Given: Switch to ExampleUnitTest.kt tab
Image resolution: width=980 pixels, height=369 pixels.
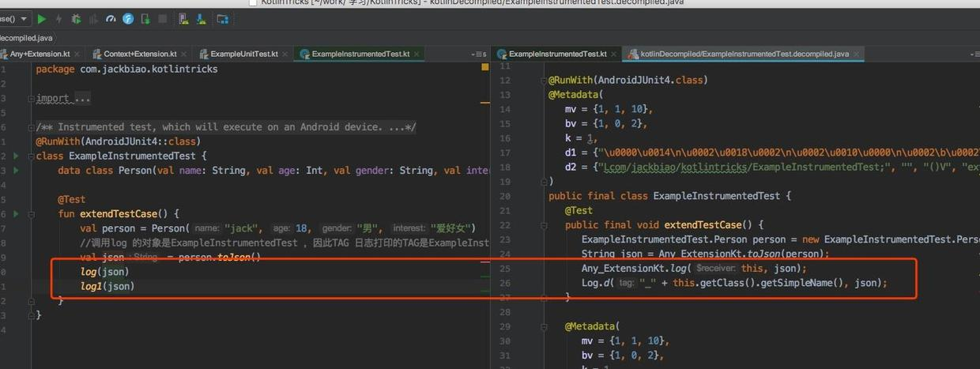Looking at the screenshot, I should [244, 54].
